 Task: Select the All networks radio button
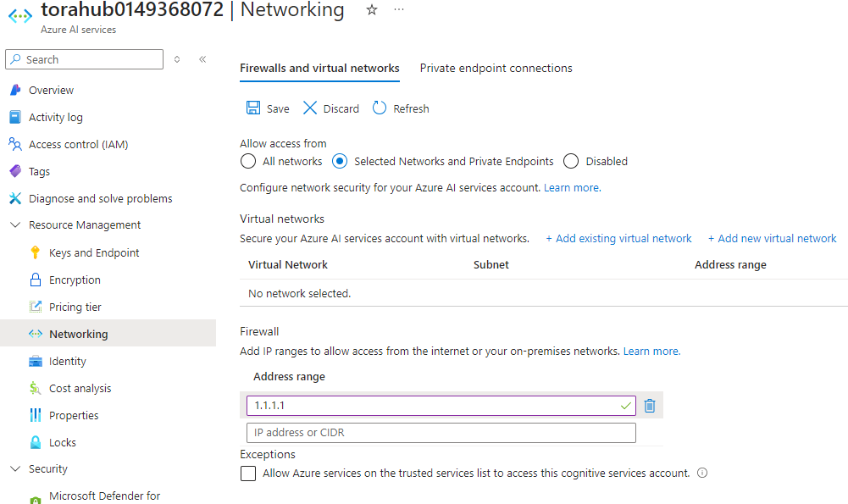coord(247,161)
